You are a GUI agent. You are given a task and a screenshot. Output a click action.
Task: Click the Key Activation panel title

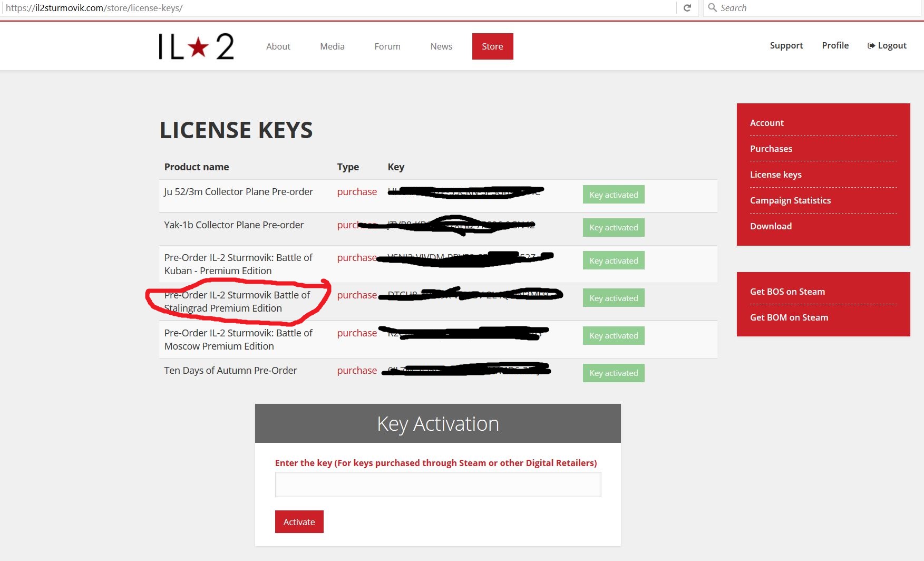pyautogui.click(x=438, y=424)
